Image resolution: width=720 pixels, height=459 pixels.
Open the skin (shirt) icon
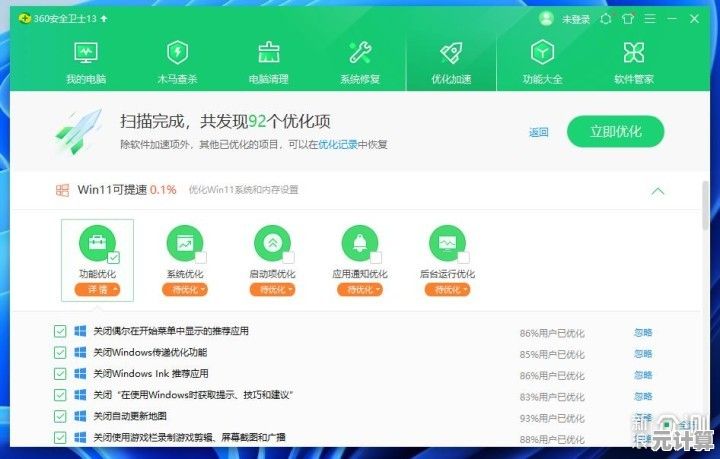click(x=628, y=19)
